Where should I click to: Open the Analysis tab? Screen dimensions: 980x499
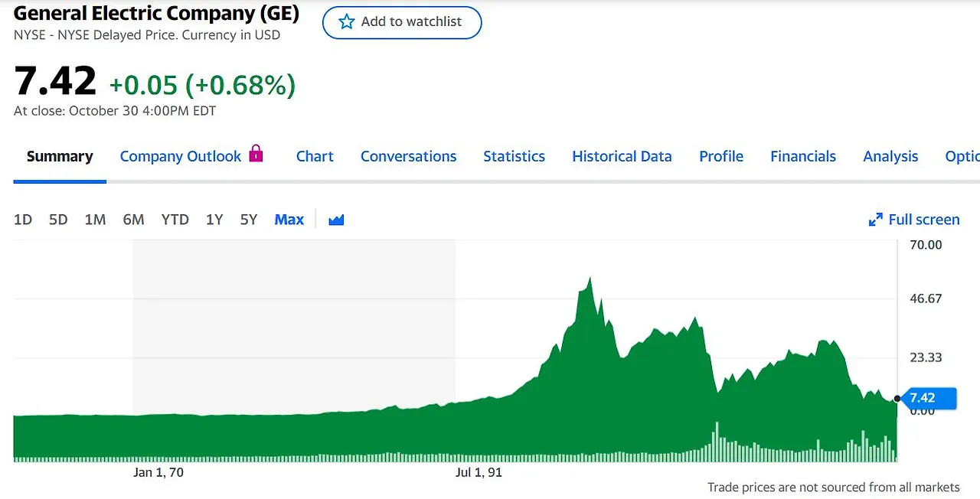click(x=890, y=156)
